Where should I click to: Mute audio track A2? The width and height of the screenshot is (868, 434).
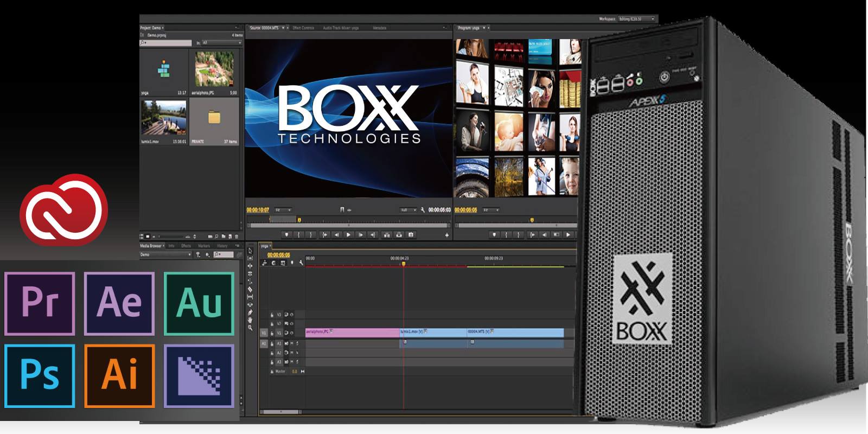tap(292, 353)
